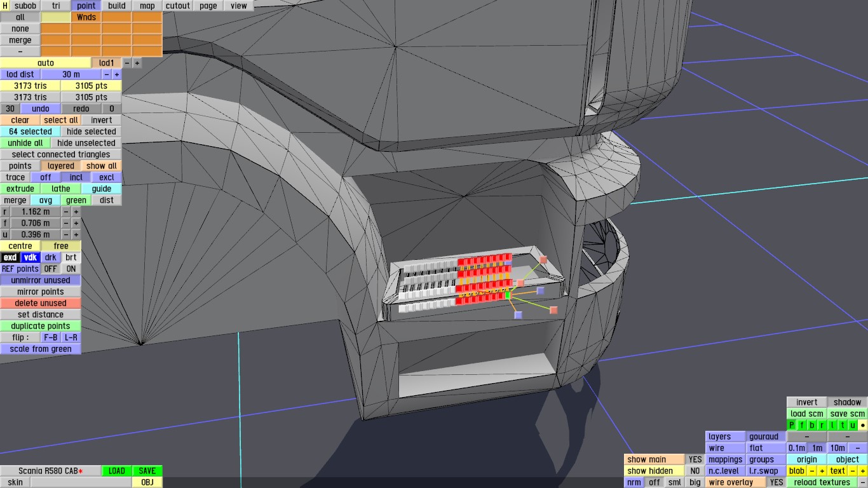Click the 'all' layers button
The width and height of the screenshot is (868, 488).
[x=20, y=17]
